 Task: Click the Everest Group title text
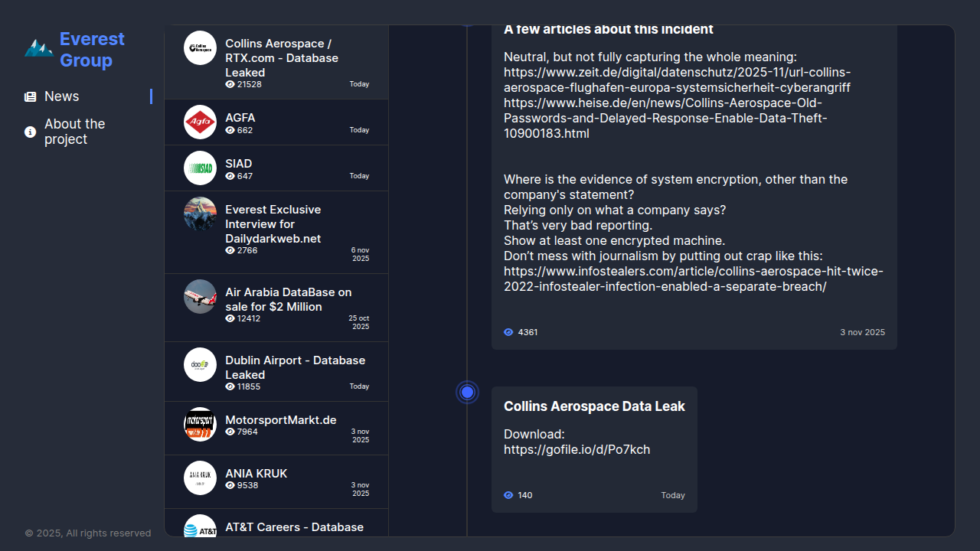[x=92, y=50]
